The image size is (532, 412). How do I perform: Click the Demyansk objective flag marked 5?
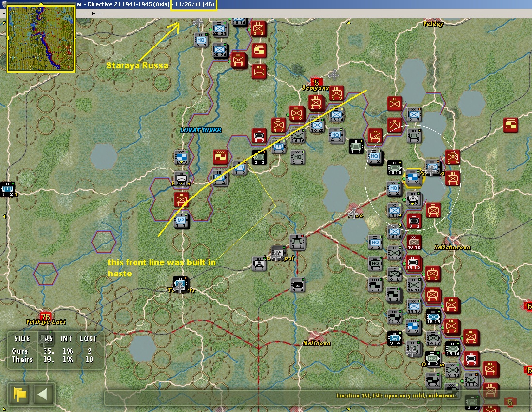click(x=316, y=82)
